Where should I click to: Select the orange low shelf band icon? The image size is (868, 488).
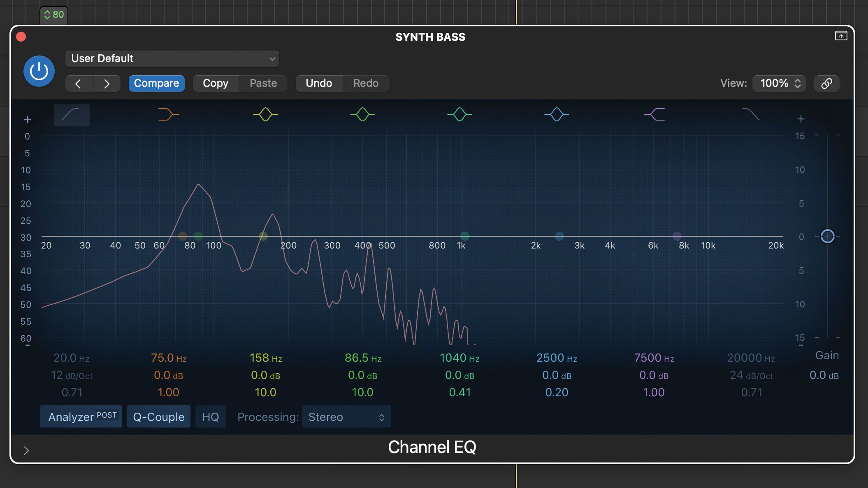tap(168, 115)
